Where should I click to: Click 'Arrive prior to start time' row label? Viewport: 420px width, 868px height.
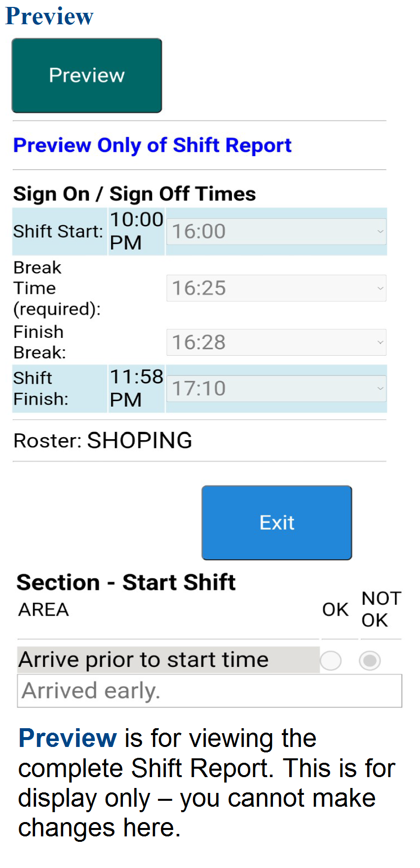click(x=144, y=660)
